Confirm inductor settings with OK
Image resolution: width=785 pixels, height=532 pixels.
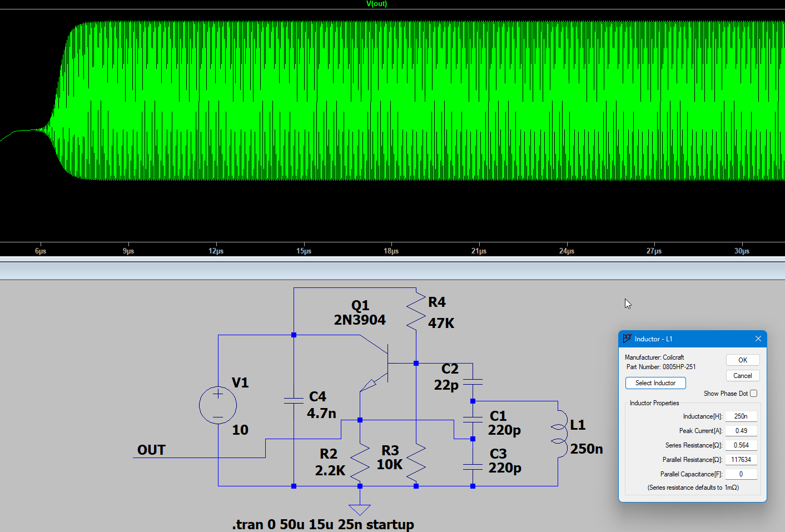pyautogui.click(x=743, y=360)
